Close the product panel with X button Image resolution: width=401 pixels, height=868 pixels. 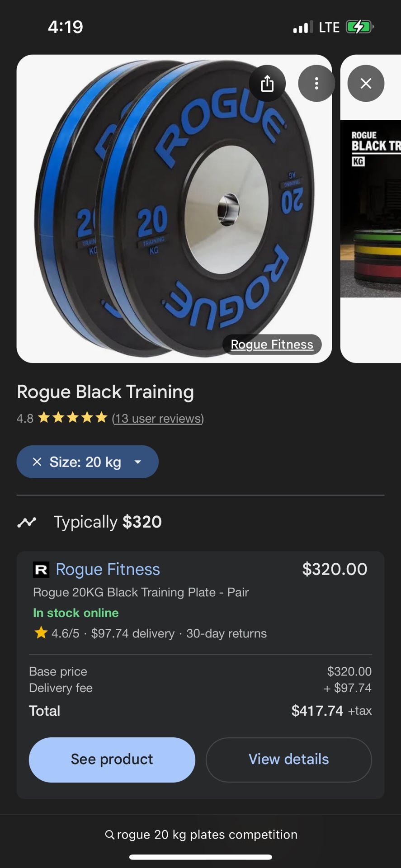coord(366,83)
